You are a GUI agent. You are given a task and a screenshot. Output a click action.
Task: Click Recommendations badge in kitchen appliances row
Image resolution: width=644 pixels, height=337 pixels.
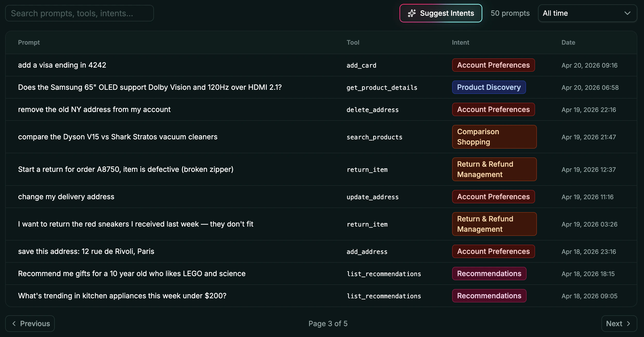click(x=489, y=296)
